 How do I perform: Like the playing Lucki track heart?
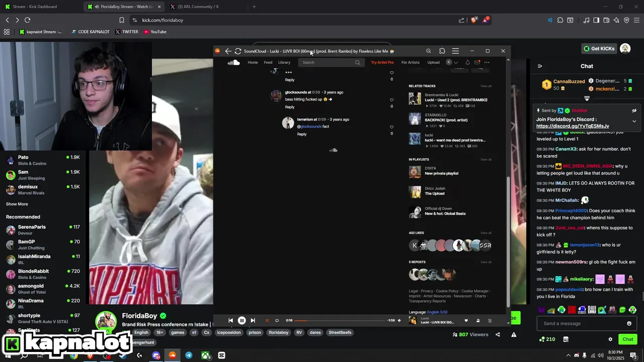466,320
